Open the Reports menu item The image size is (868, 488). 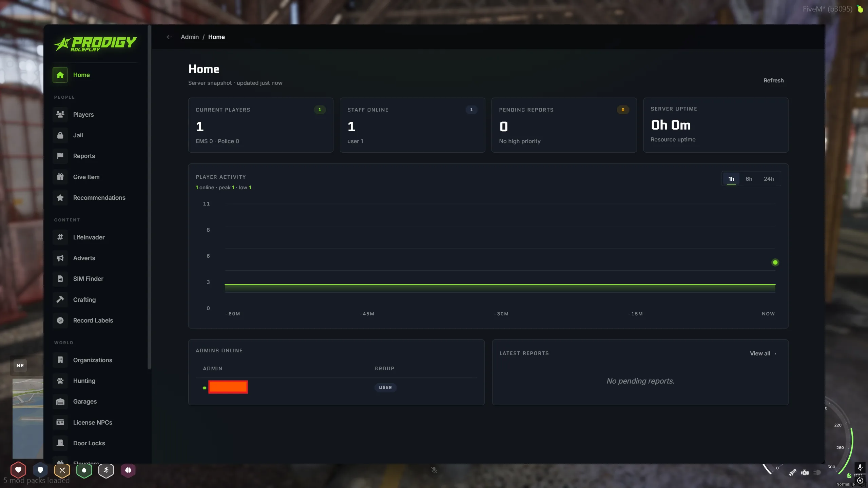(x=95, y=156)
